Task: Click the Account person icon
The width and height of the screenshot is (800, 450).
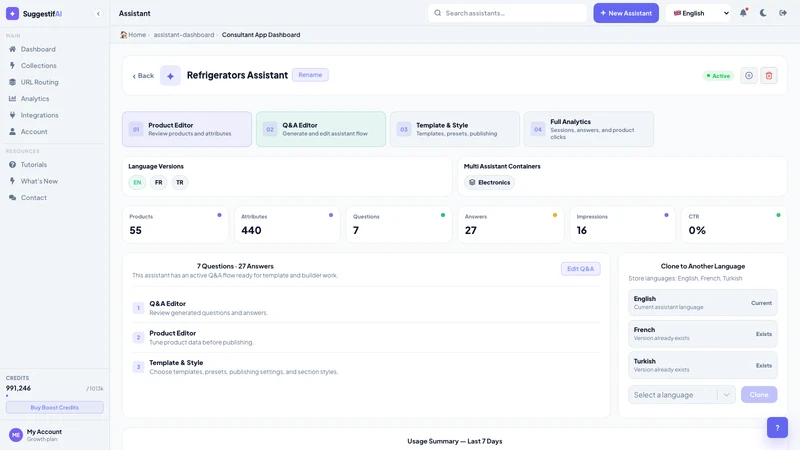Action: (12, 132)
